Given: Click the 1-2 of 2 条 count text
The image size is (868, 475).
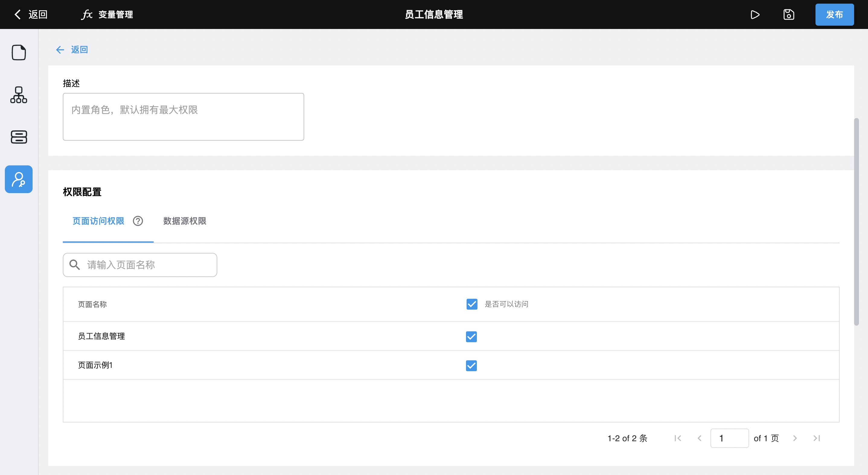Looking at the screenshot, I should [x=627, y=438].
